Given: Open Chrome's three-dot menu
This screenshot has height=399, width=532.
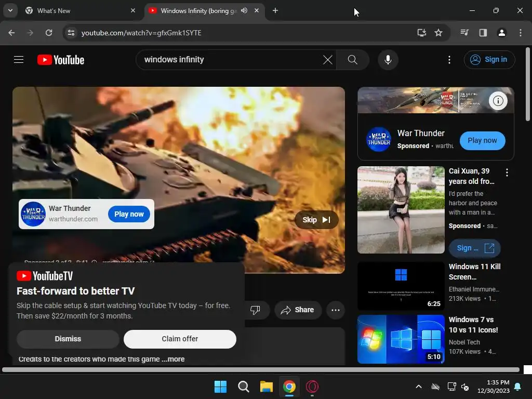Looking at the screenshot, I should coord(521,33).
